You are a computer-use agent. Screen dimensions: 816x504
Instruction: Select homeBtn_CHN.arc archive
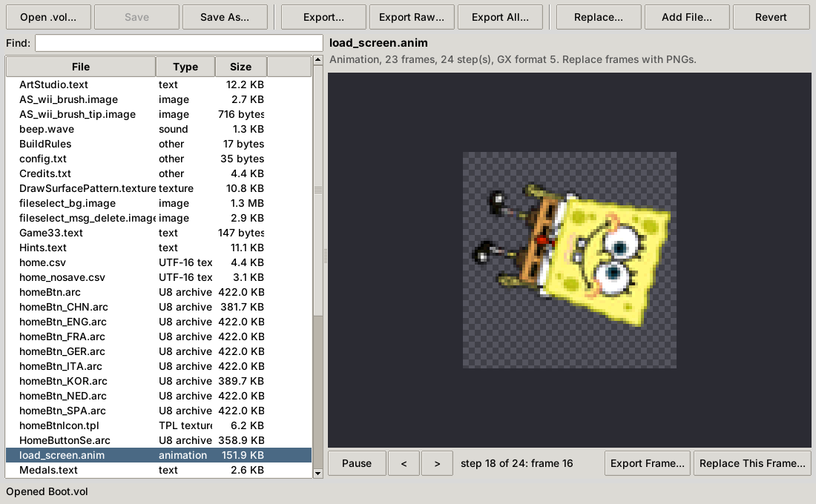159,307
